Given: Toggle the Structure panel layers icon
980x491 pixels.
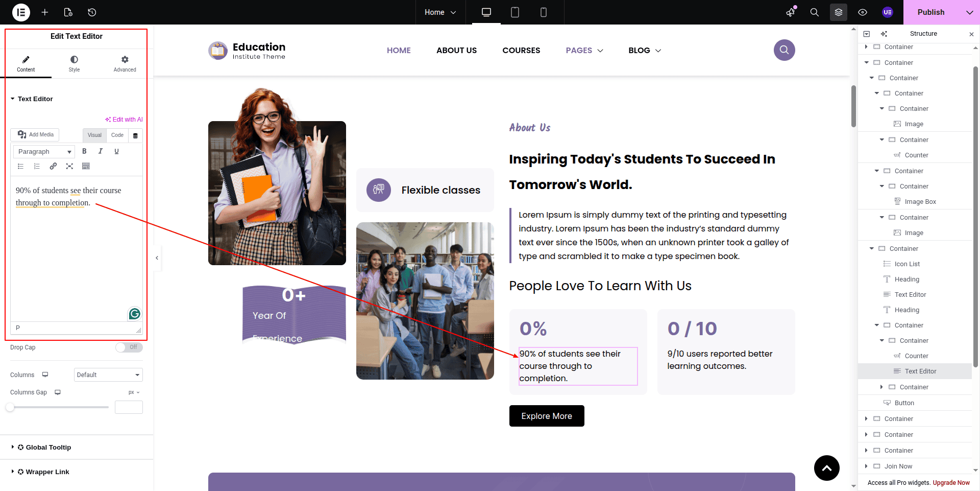Looking at the screenshot, I should click(838, 12).
